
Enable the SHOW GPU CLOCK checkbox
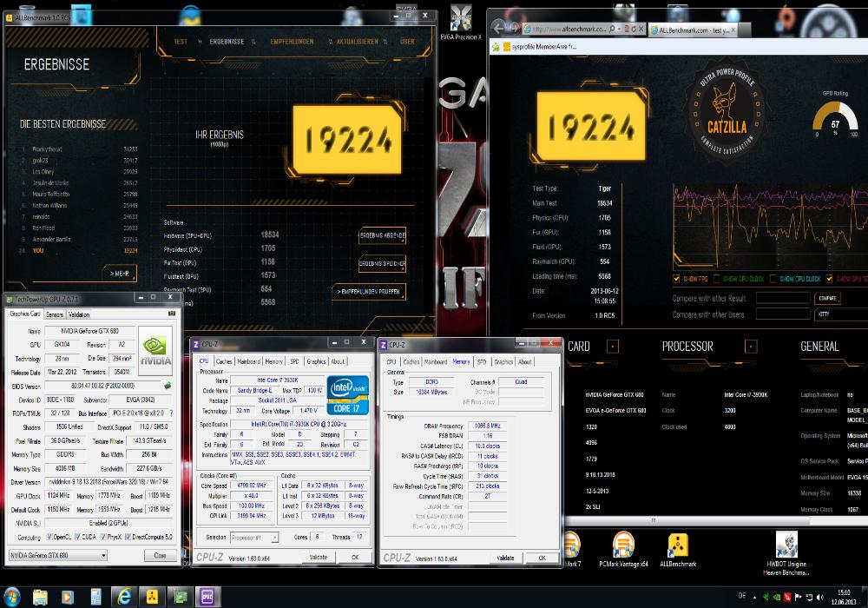pos(716,279)
